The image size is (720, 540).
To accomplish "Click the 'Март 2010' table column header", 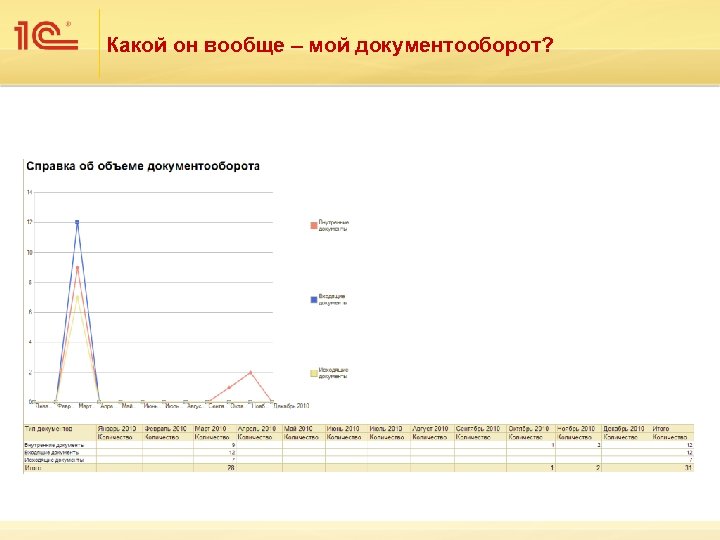I will [x=210, y=428].
